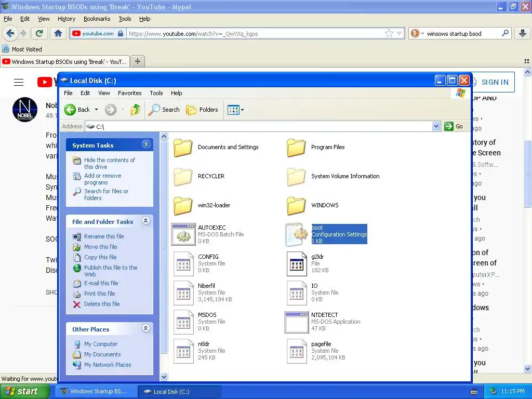Click the Mypal browser back arrow
Screen dimensions: 532x399
click(10, 33)
